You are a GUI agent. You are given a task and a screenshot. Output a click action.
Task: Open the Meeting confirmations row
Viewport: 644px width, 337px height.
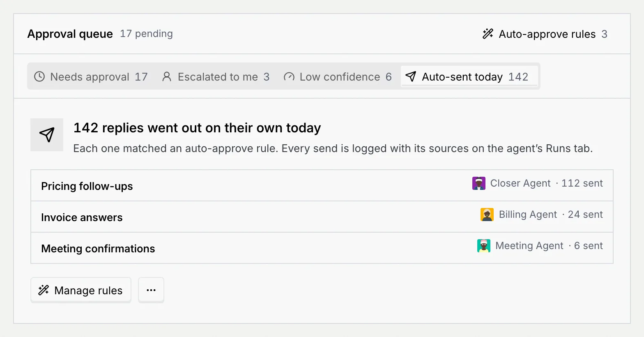[x=322, y=248]
